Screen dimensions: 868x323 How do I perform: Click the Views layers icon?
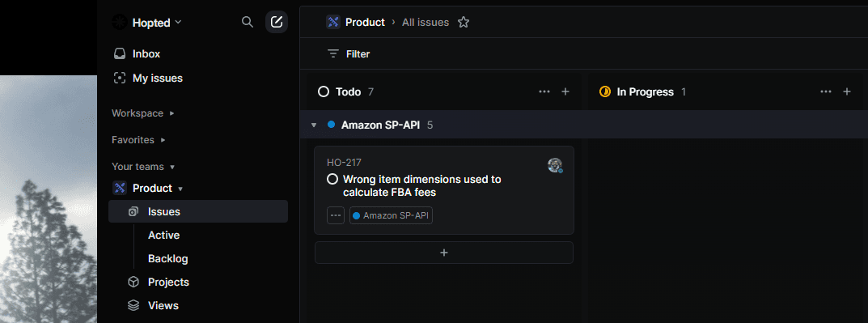pos(133,305)
